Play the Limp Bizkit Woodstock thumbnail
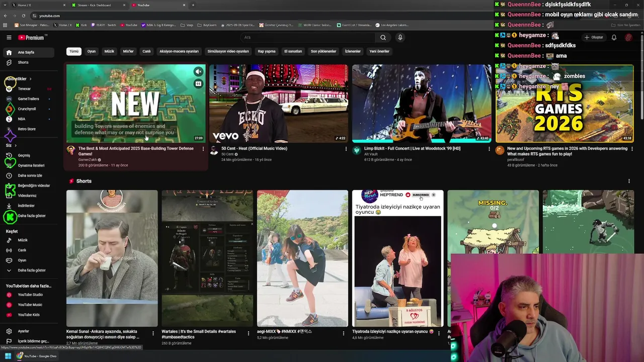This screenshot has width=644, height=362. pos(422,104)
